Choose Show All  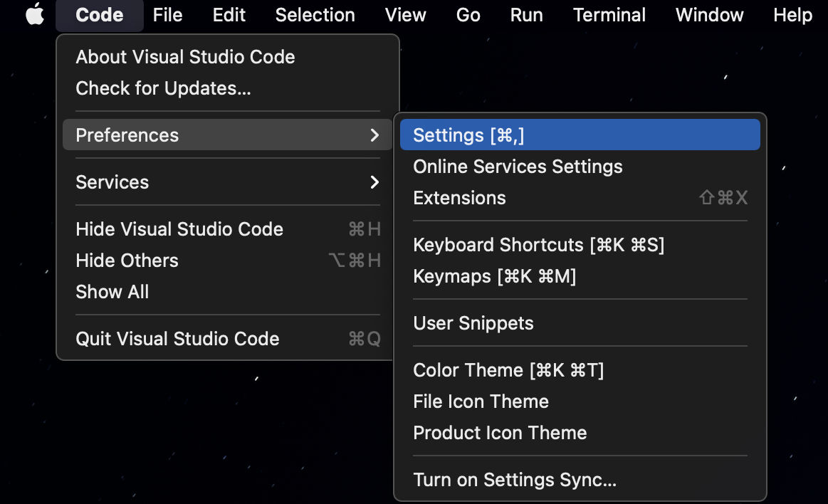[228, 291]
